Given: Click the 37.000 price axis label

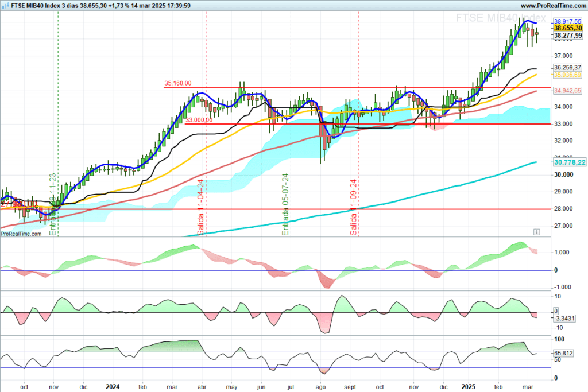Looking at the screenshot, I should pyautogui.click(x=563, y=56).
